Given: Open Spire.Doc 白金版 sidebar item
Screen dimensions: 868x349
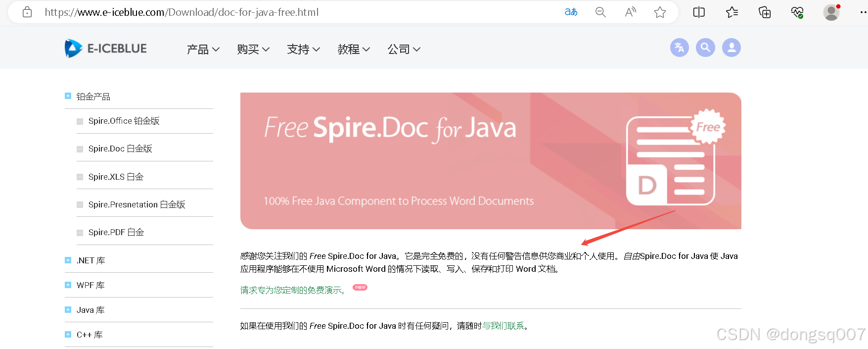Looking at the screenshot, I should (120, 149).
